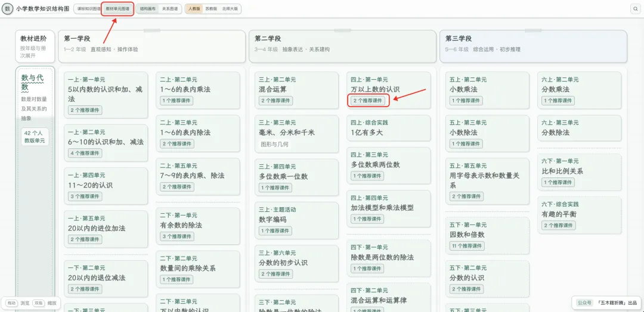
Task: Open the 毫米、分米和千米 unit card
Action: pyautogui.click(x=296, y=133)
